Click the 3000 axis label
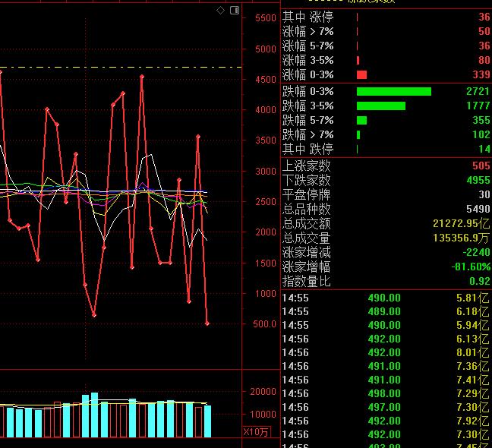Image resolution: width=492 pixels, height=448 pixels. [266, 172]
